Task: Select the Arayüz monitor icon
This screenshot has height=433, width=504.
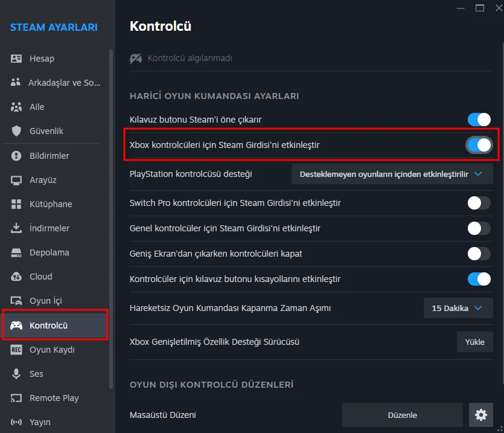Action: point(16,180)
